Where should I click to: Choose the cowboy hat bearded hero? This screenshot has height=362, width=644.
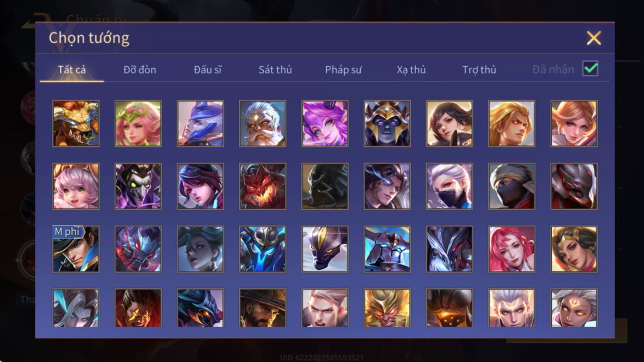(263, 308)
